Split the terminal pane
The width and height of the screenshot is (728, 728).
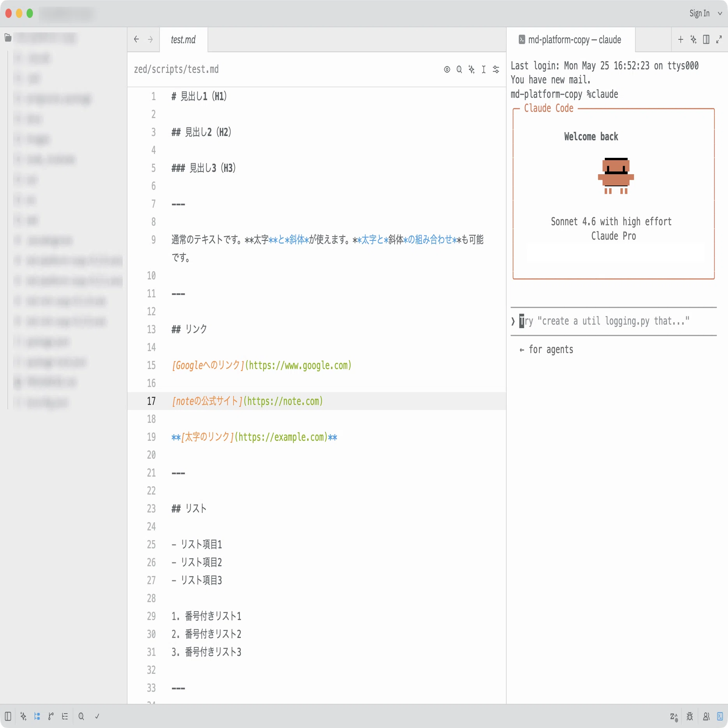[706, 39]
